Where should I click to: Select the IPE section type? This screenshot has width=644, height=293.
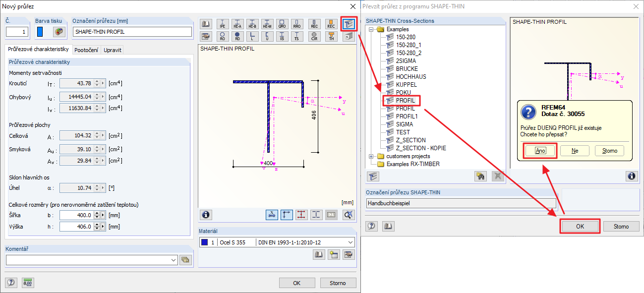(223, 24)
